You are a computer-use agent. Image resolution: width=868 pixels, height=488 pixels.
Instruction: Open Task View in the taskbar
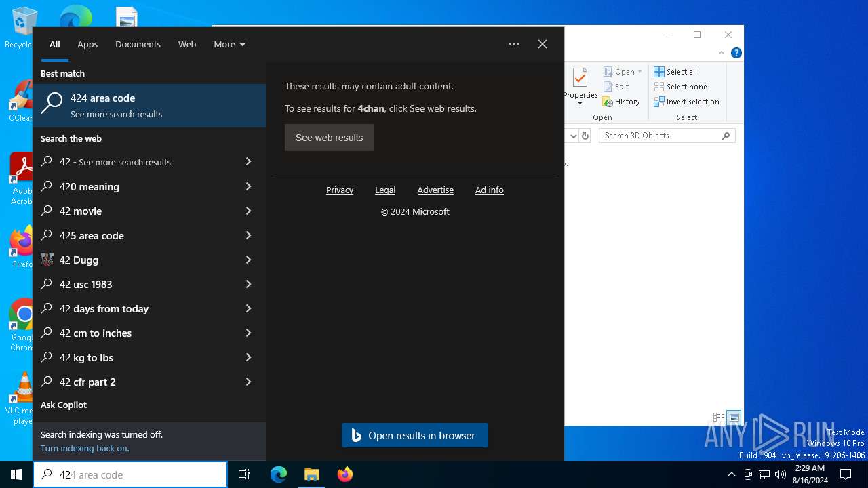coord(244,474)
